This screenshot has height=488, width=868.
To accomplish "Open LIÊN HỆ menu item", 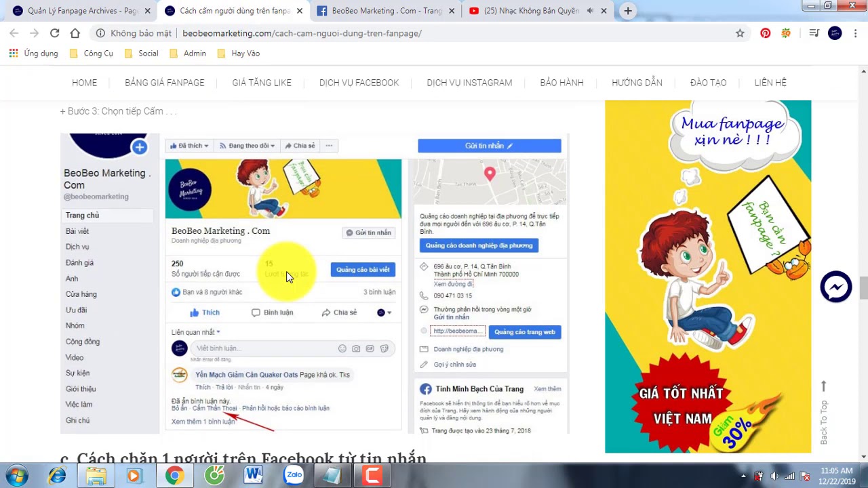I will (x=770, y=83).
